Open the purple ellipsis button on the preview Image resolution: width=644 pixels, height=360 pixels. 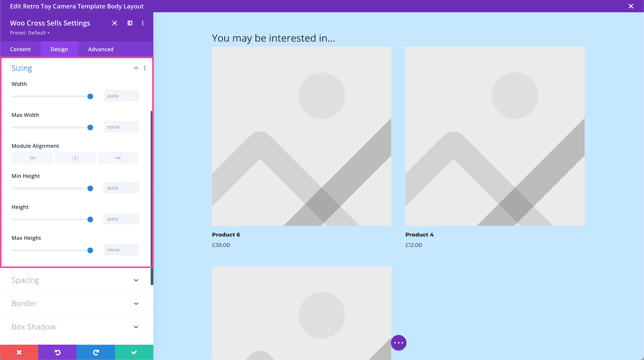pos(399,342)
